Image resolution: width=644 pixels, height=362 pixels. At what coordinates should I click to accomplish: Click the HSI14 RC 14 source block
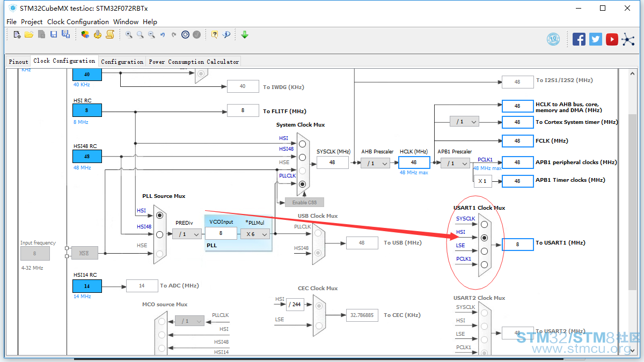coord(87,286)
